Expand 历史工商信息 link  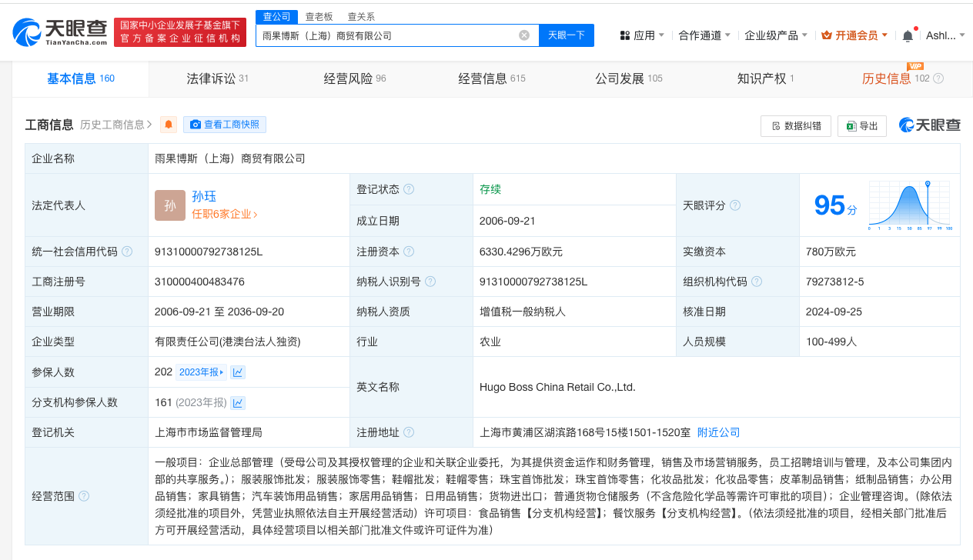[x=116, y=125]
